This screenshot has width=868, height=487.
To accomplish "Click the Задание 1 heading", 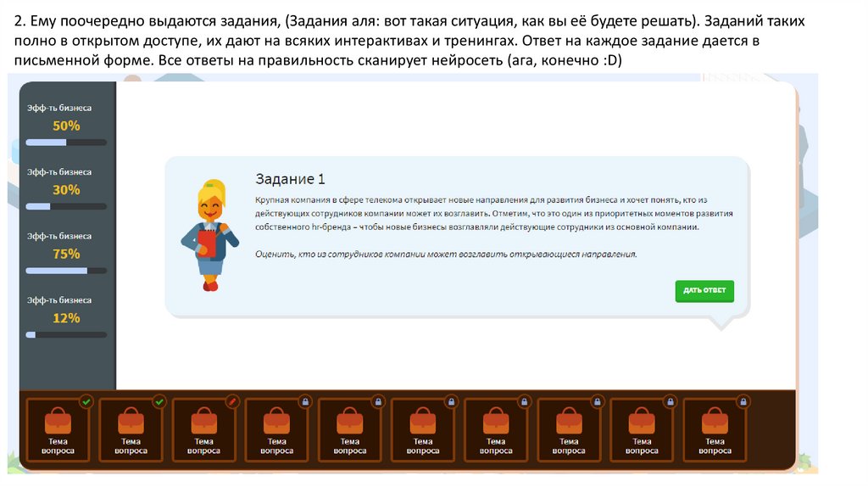I will (x=290, y=179).
